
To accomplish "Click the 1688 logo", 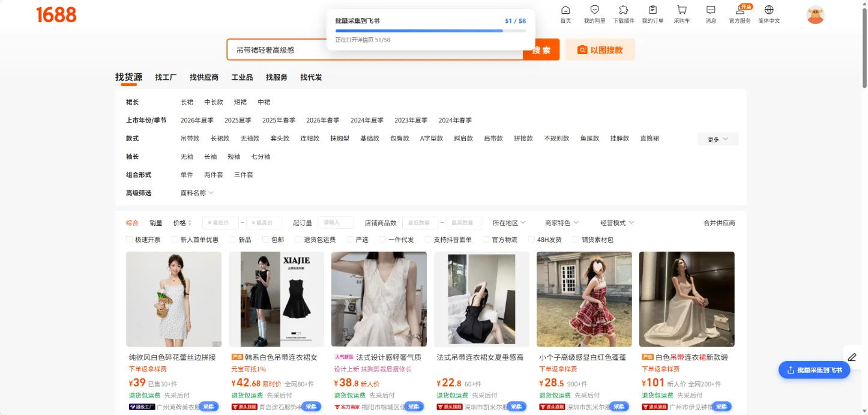I will click(x=56, y=14).
